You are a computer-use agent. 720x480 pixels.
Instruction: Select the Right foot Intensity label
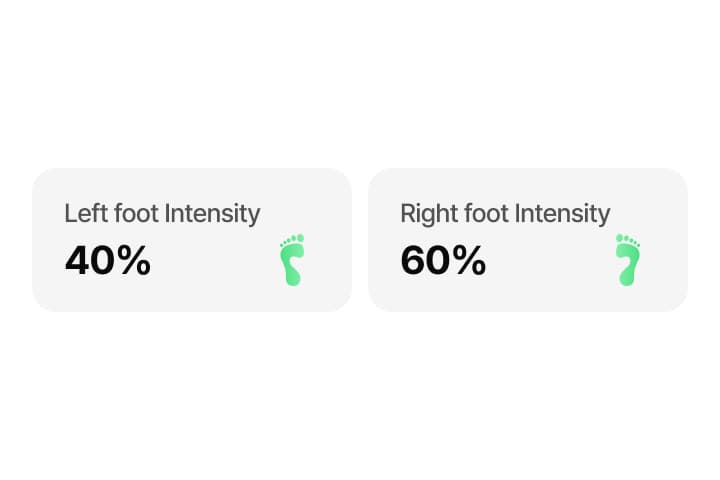pyautogui.click(x=505, y=213)
